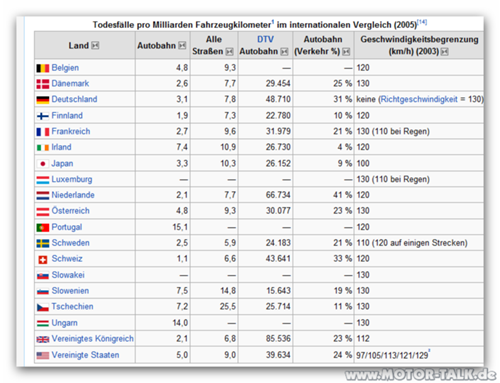The height and width of the screenshot is (383, 500).
Task: Sort table by Land column icon
Action: coord(95,45)
